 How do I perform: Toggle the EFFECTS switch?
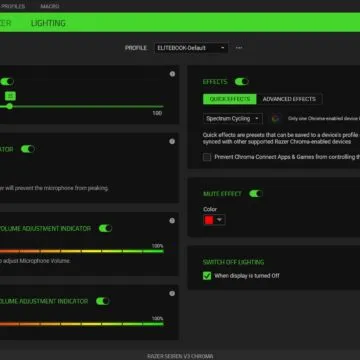[x=241, y=82]
